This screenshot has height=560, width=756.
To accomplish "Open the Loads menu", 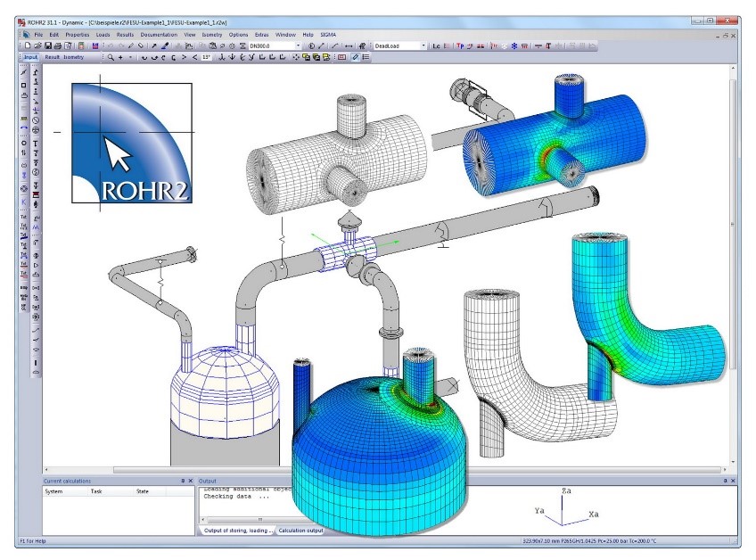I will (103, 35).
